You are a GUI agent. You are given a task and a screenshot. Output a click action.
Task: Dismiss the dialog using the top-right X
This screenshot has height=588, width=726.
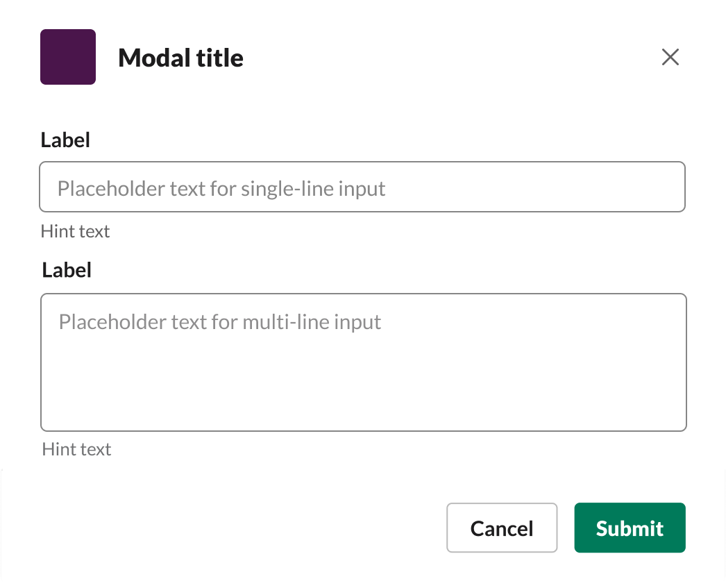(x=670, y=57)
